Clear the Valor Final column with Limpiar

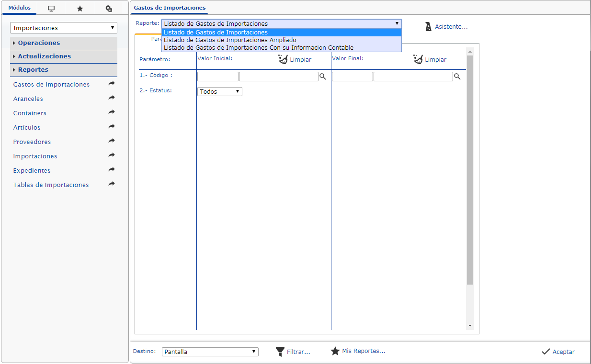tap(430, 59)
